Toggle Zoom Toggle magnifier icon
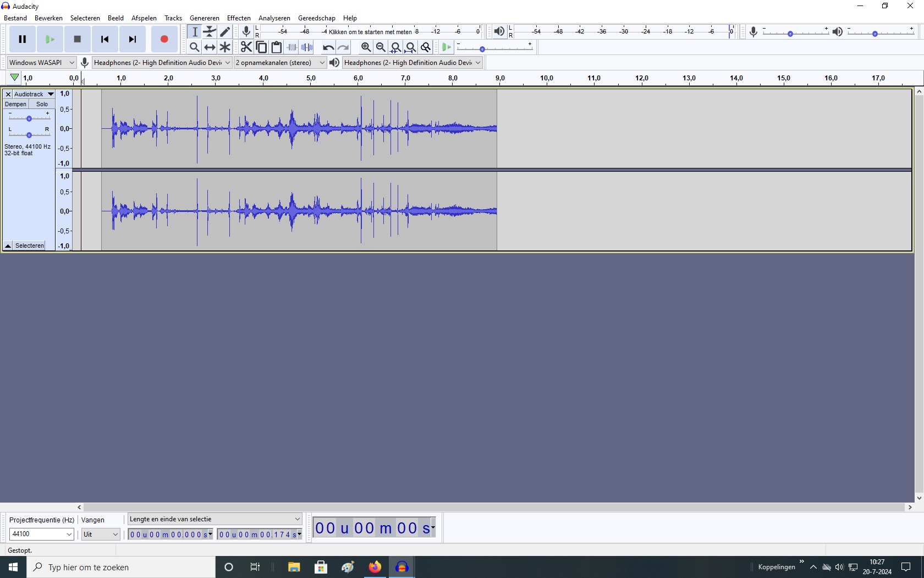Viewport: 924px width, 578px height. pyautogui.click(x=425, y=47)
